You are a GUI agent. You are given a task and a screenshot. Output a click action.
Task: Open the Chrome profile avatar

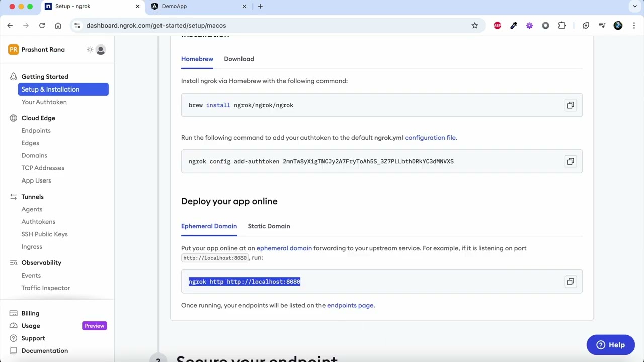point(618,25)
